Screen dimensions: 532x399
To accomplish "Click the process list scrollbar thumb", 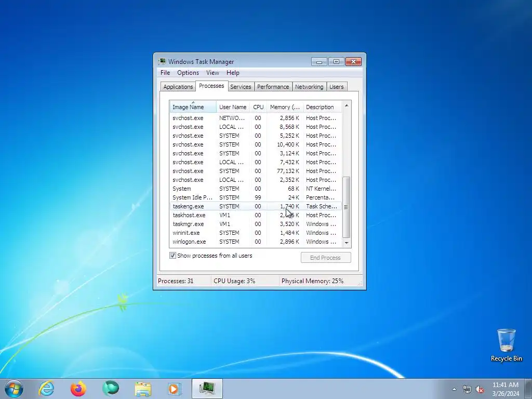I will 347,207.
